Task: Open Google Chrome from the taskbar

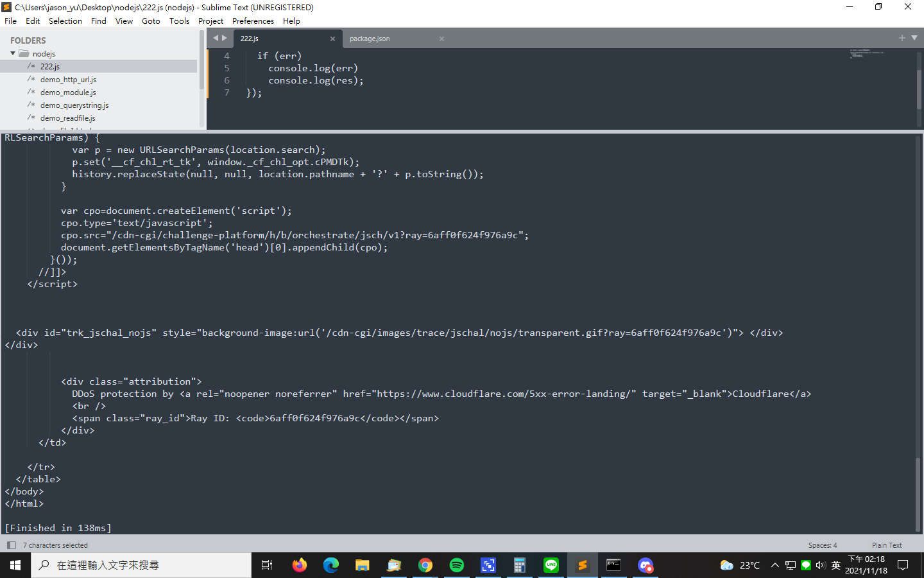Action: [x=425, y=565]
